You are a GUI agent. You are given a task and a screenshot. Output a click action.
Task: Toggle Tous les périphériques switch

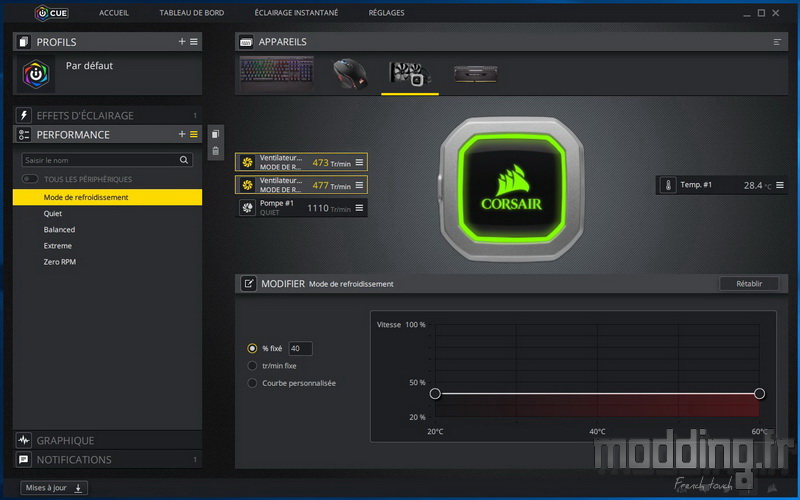point(30,179)
